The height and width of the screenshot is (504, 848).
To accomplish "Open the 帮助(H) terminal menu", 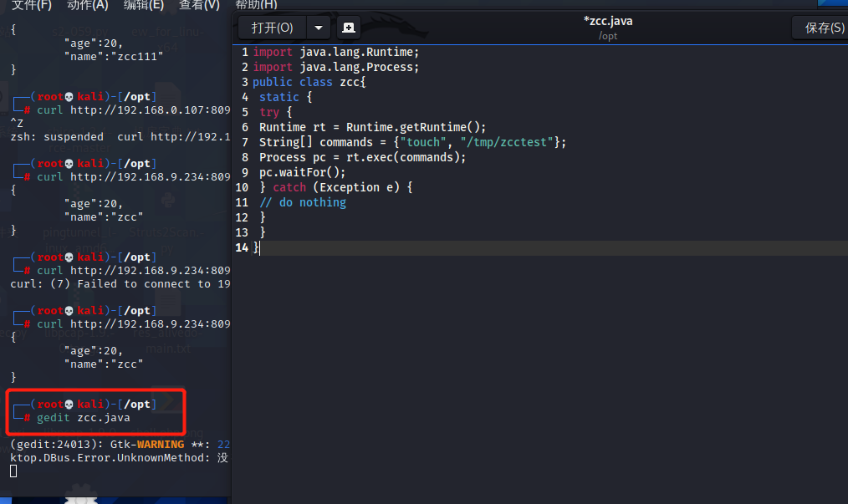I will pyautogui.click(x=256, y=5).
